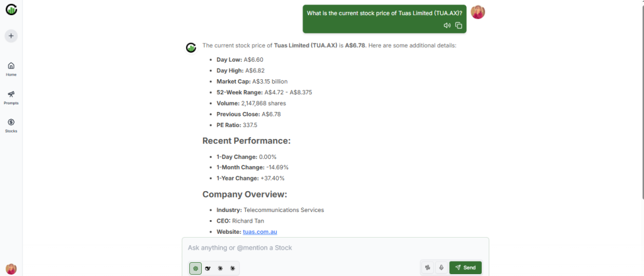
Task: Select the highlighted green first model icon
Action: (196, 268)
